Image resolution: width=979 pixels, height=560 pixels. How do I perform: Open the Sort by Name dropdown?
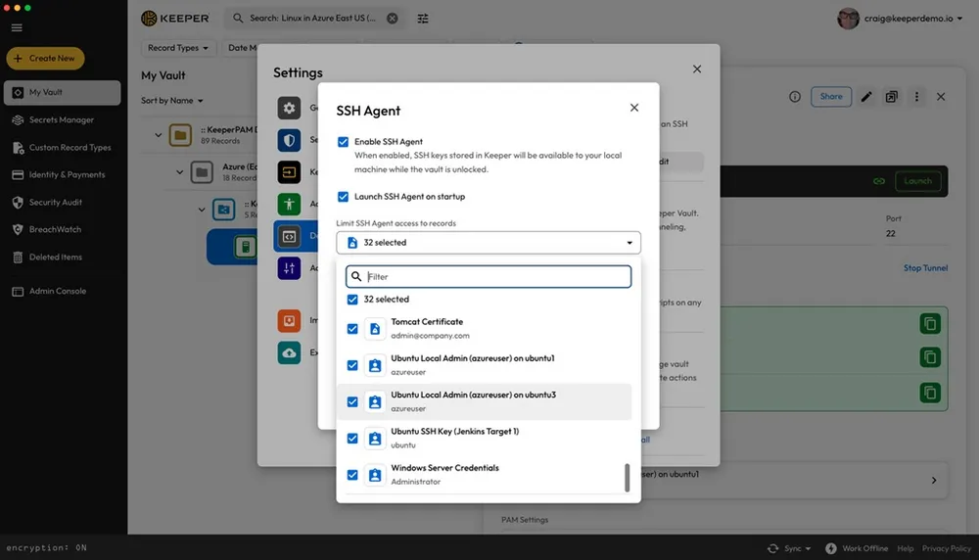coord(172,101)
